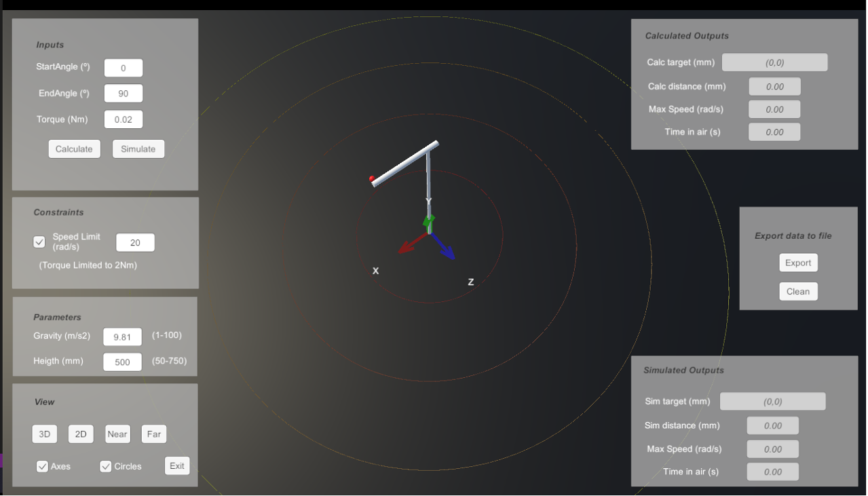Click the Sim distance output field

point(773,425)
